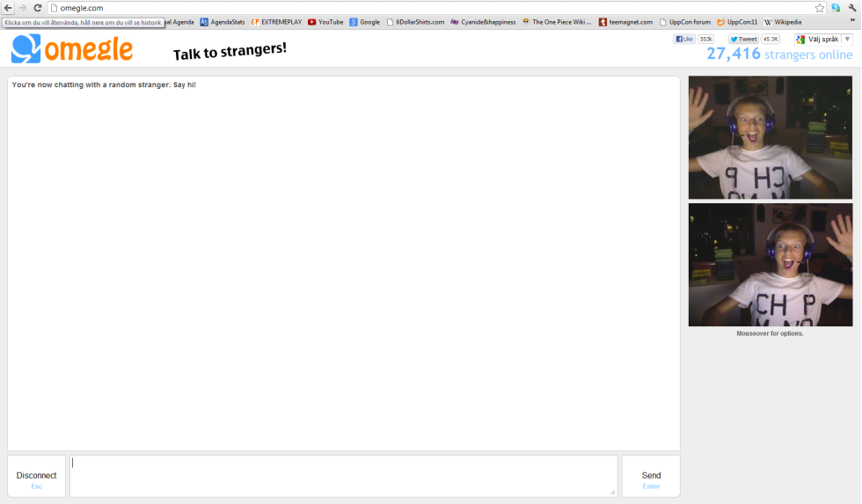Screen dimensions: 862x504
Task: Click the Facebook Like button
Action: click(x=684, y=40)
